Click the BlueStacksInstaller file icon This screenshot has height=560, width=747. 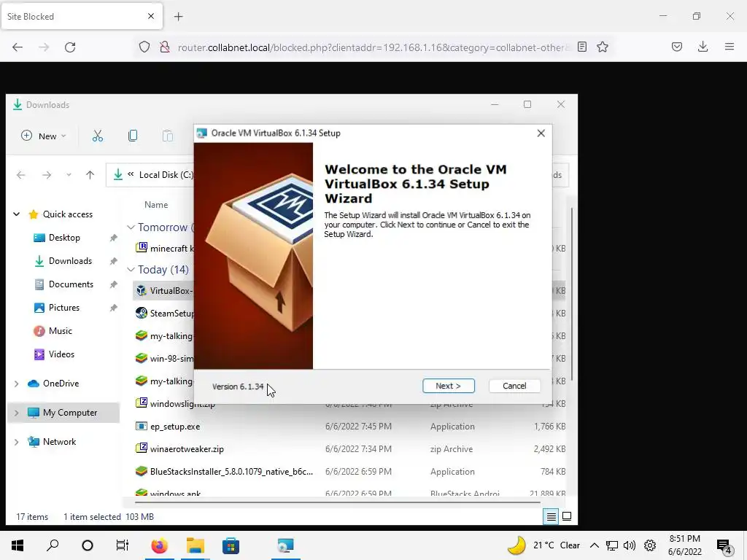[142, 472]
